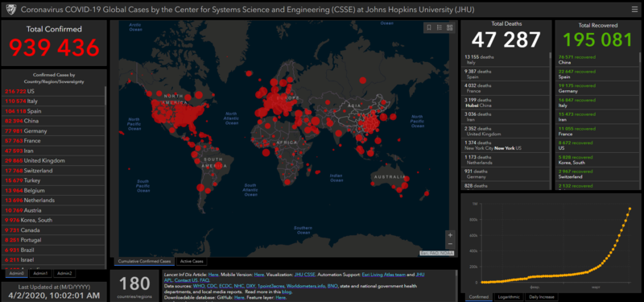Switch to Cumulative Confirmed Cases tab
Image resolution: width=644 pixels, height=302 pixels.
pyautogui.click(x=144, y=261)
